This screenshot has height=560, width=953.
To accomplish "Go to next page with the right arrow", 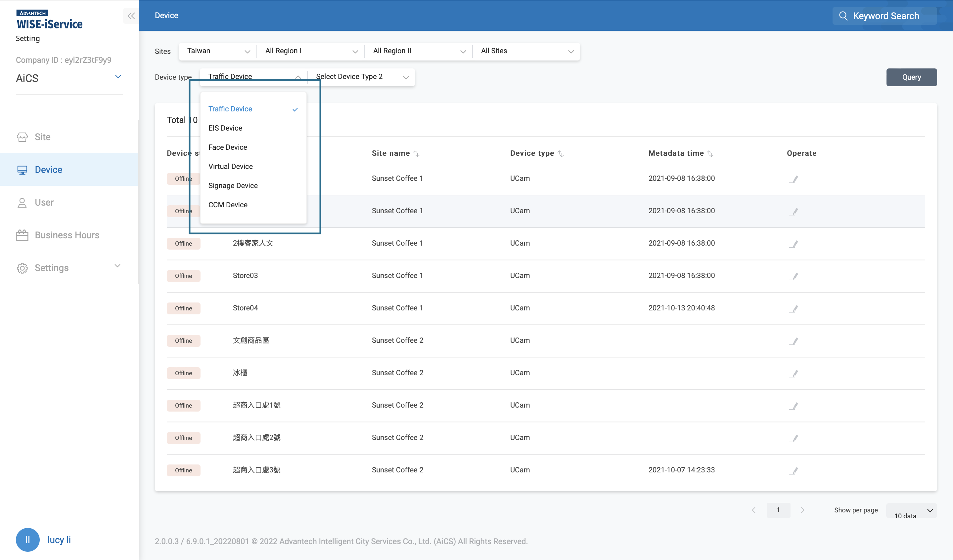I will coord(803,510).
